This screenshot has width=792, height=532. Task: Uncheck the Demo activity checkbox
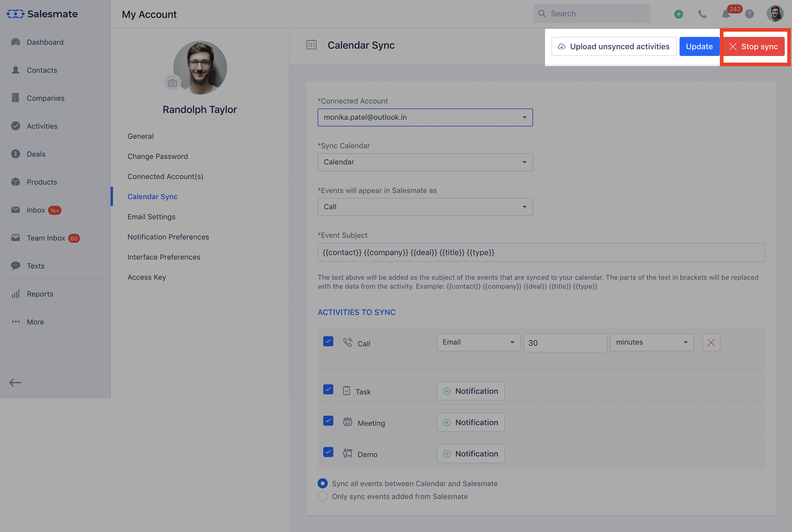tap(328, 452)
